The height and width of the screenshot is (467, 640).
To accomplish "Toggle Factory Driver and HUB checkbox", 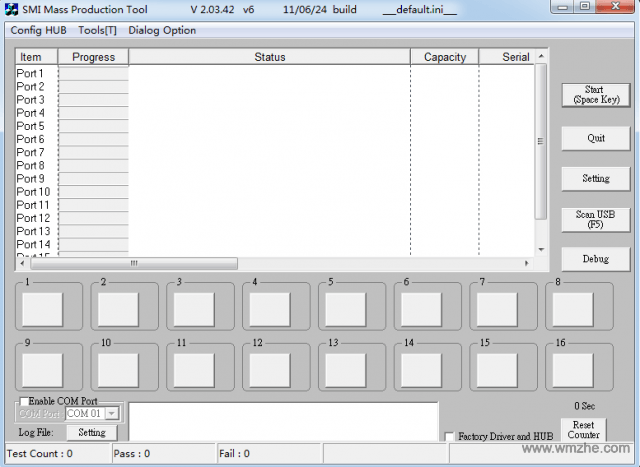I will click(449, 437).
